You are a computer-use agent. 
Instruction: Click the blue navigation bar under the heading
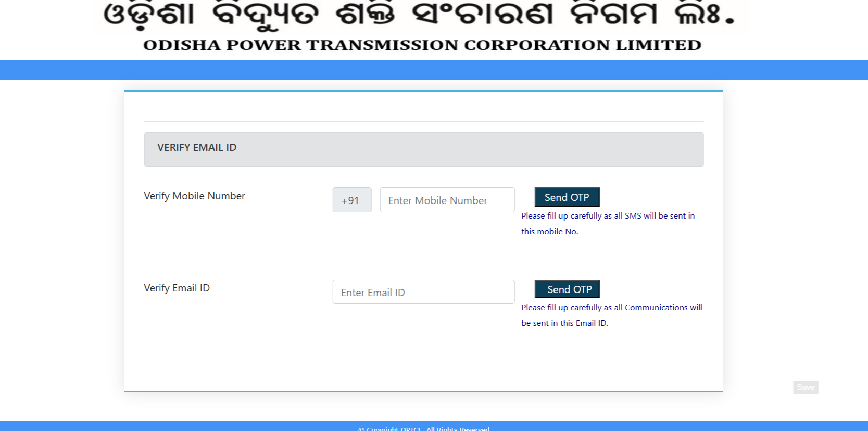434,70
